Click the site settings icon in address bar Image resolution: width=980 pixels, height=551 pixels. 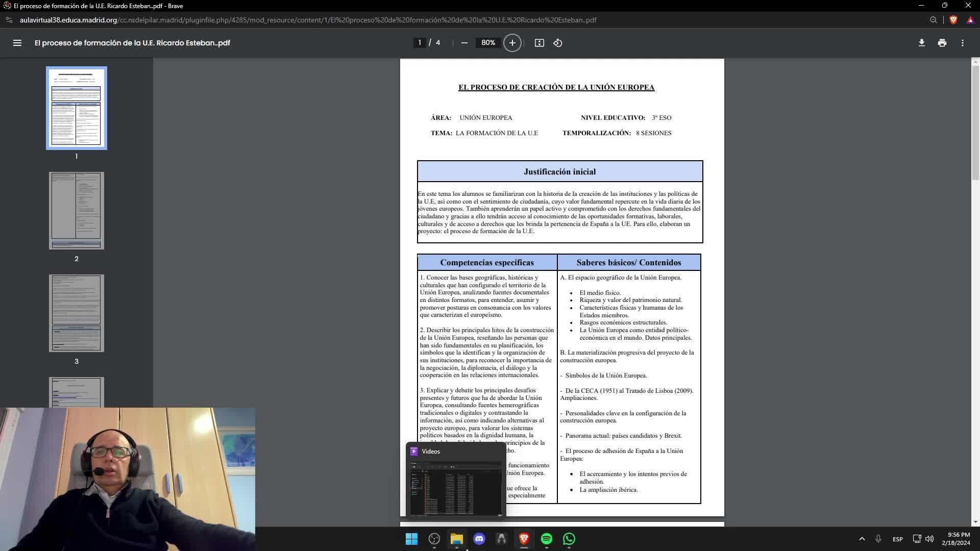(9, 20)
